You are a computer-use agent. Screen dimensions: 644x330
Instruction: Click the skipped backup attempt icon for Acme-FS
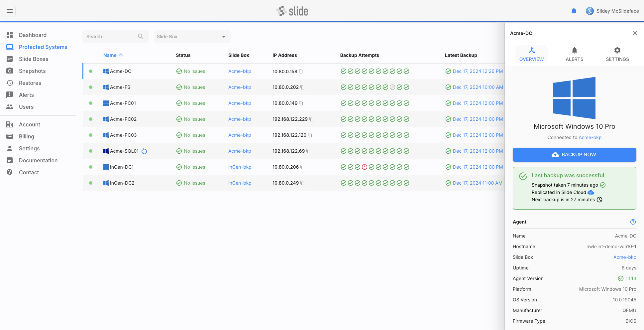click(392, 87)
